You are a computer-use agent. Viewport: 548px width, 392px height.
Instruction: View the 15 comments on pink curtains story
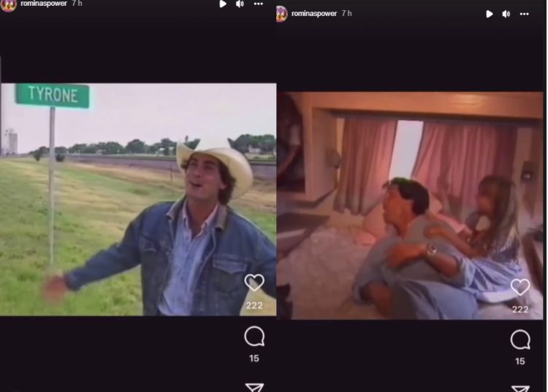pyautogui.click(x=520, y=361)
